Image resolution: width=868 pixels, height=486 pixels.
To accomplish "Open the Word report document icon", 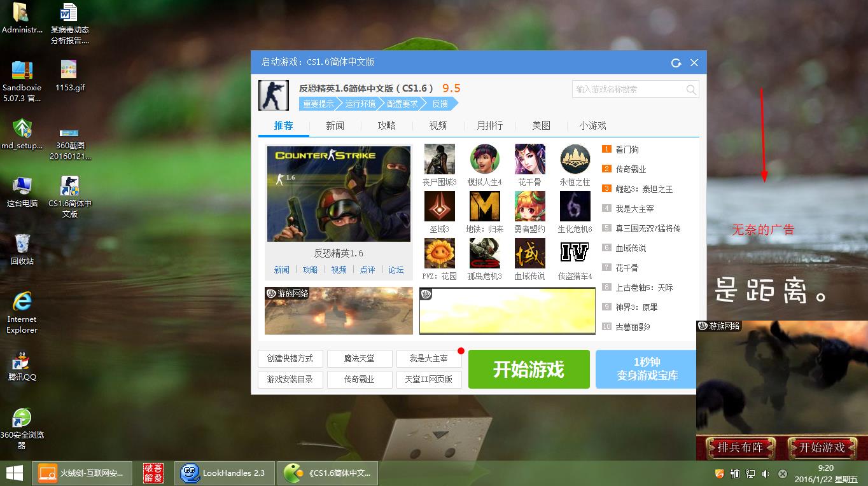I will [x=69, y=13].
